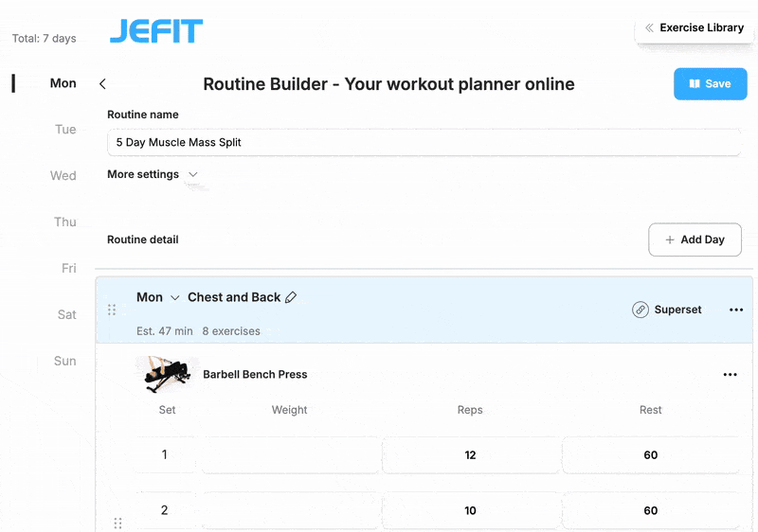Click the pencil icon to rename Chest and Back
Image resolution: width=758 pixels, height=532 pixels.
click(x=291, y=297)
